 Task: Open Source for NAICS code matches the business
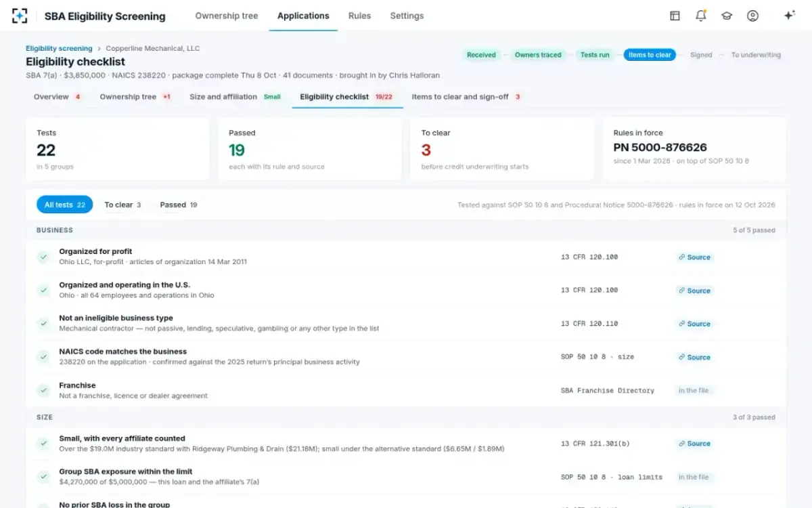pos(695,357)
